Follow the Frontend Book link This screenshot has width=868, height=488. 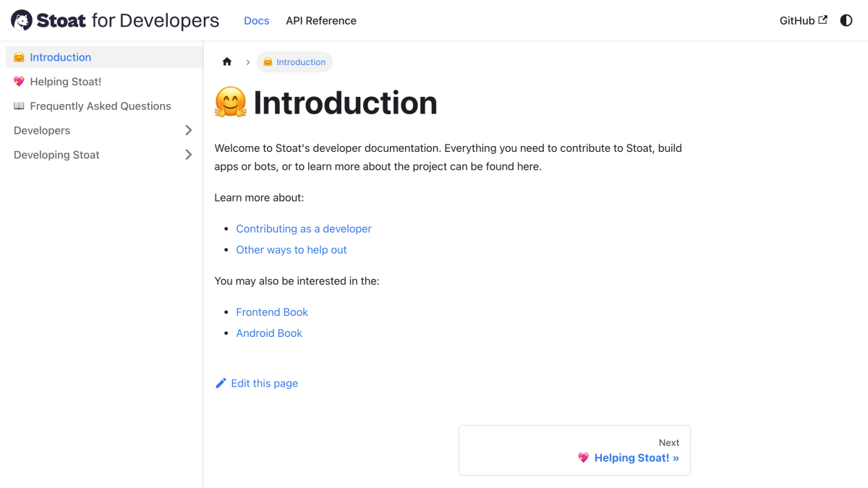tap(272, 312)
